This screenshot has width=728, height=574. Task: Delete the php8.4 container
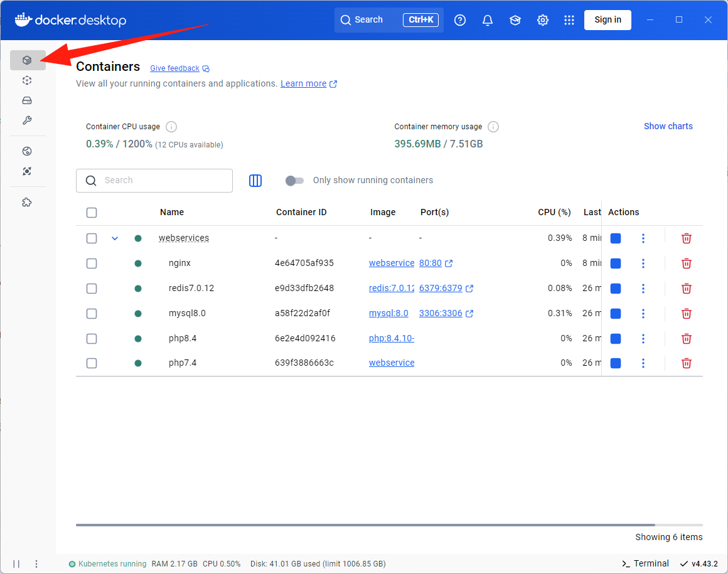coord(686,339)
